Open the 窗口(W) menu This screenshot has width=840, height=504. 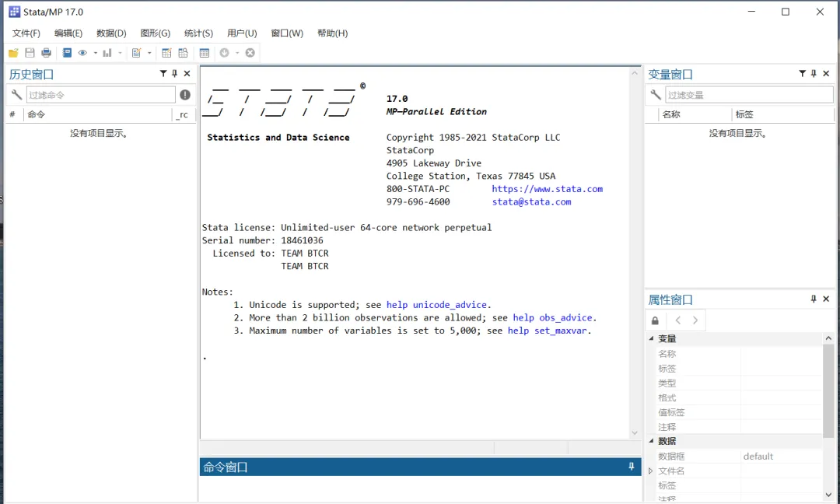[287, 33]
